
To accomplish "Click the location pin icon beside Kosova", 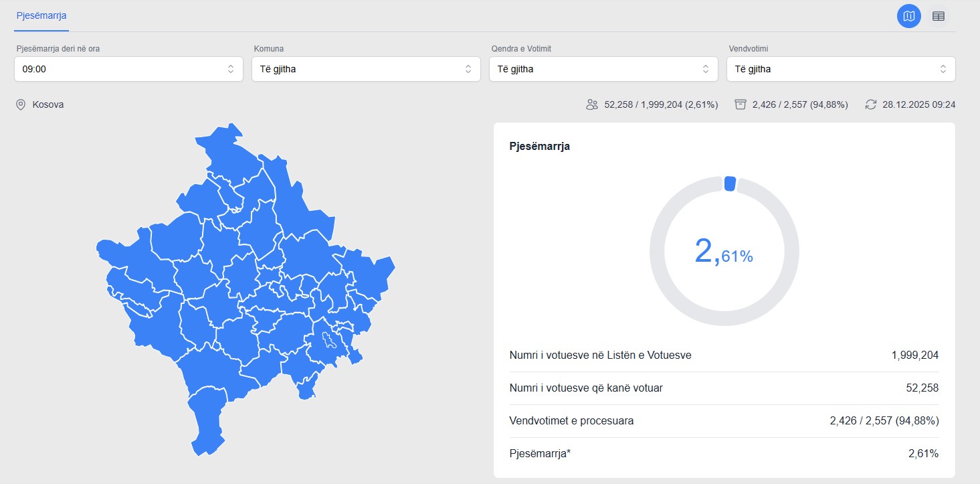I will pyautogui.click(x=21, y=104).
